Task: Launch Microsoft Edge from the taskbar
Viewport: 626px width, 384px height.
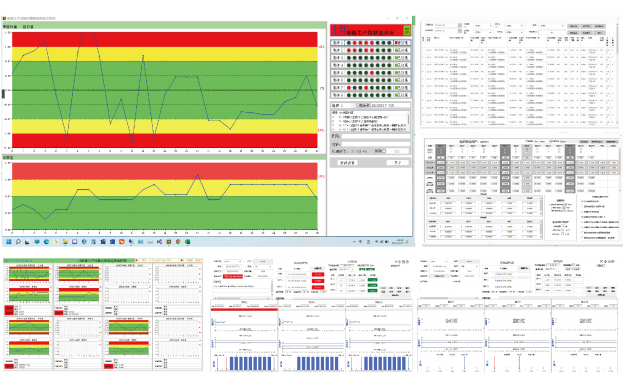Action: pyautogui.click(x=46, y=242)
